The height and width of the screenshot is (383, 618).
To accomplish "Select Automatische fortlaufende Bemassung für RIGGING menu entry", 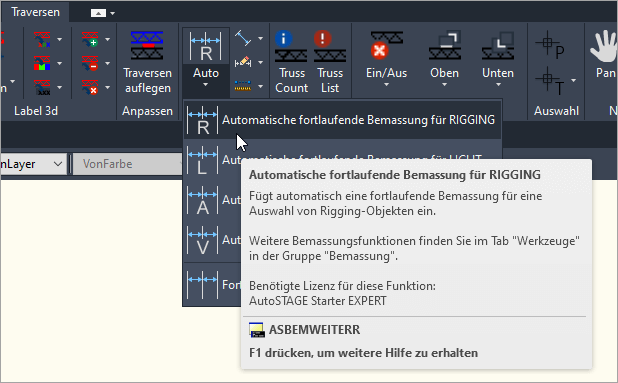I will tap(342, 119).
